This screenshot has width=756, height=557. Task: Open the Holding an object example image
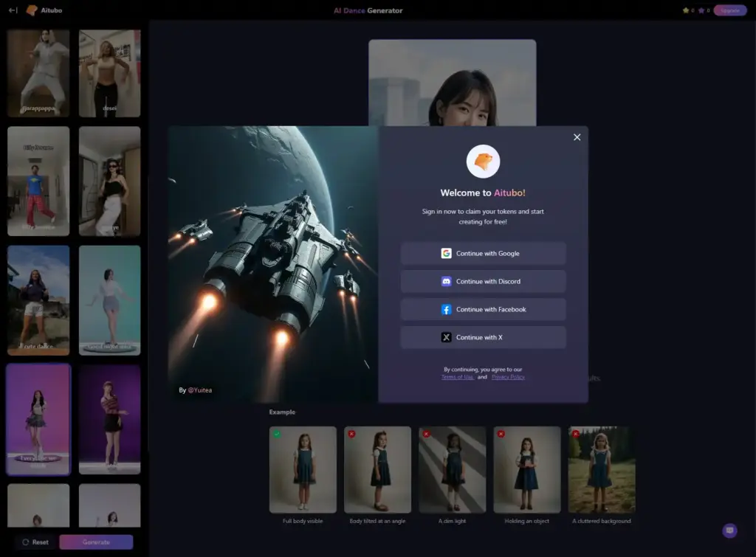[527, 470]
